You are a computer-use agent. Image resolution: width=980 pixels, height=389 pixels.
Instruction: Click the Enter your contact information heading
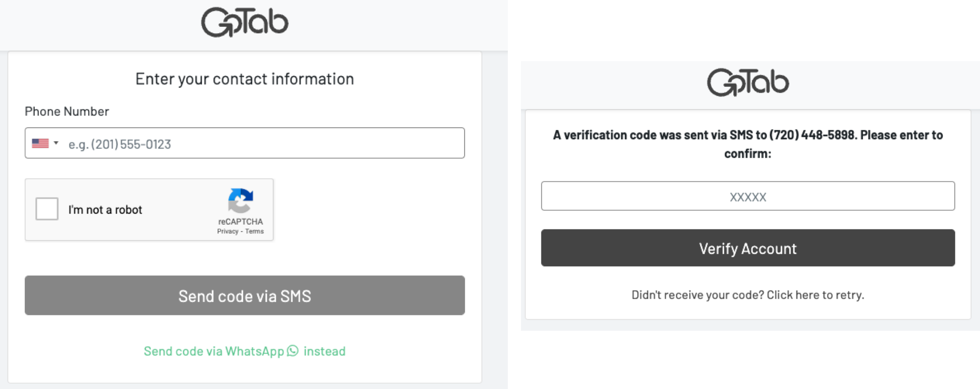coord(245,79)
